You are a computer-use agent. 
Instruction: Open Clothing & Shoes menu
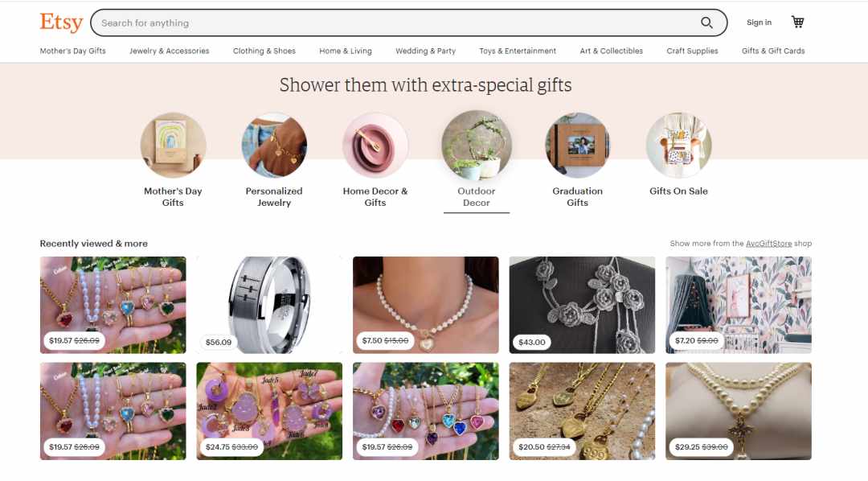click(264, 51)
